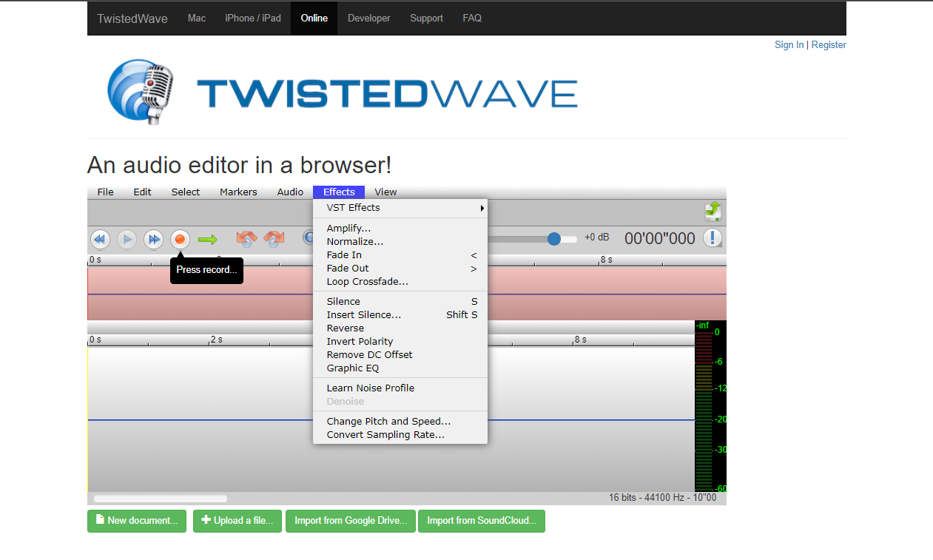Go to iPhone / iPad nav tab
Image resolution: width=933 pixels, height=560 pixels.
point(253,18)
